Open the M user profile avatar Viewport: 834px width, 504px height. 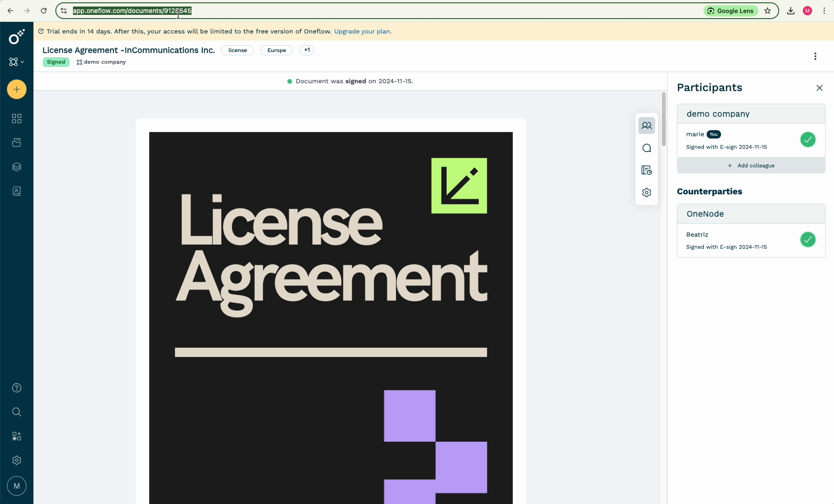17,486
